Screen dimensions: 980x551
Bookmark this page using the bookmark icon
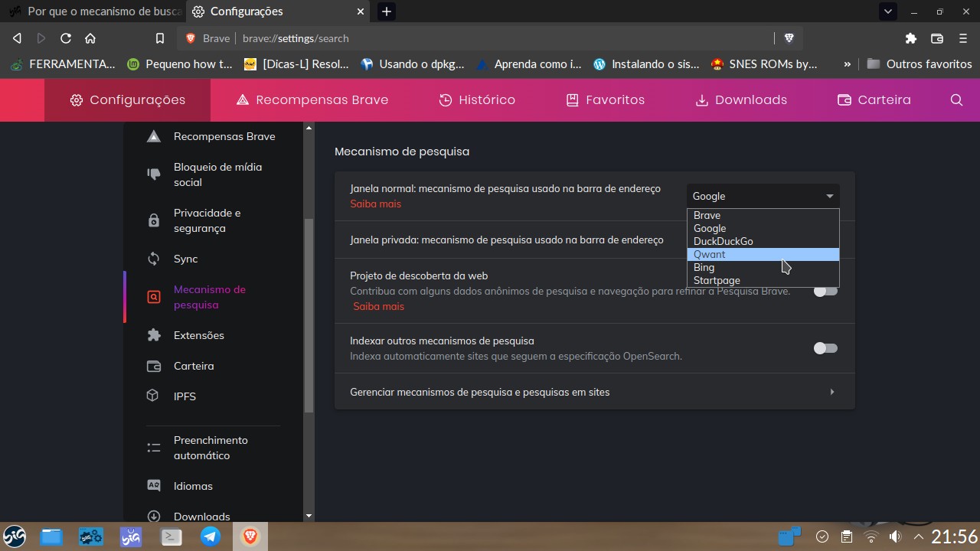pos(159,37)
